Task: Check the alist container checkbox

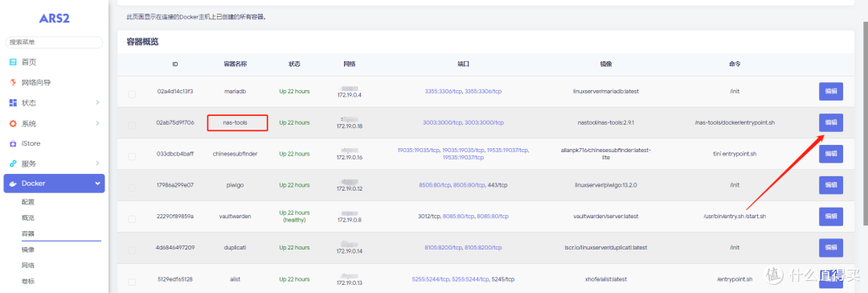Action: pyautogui.click(x=132, y=282)
